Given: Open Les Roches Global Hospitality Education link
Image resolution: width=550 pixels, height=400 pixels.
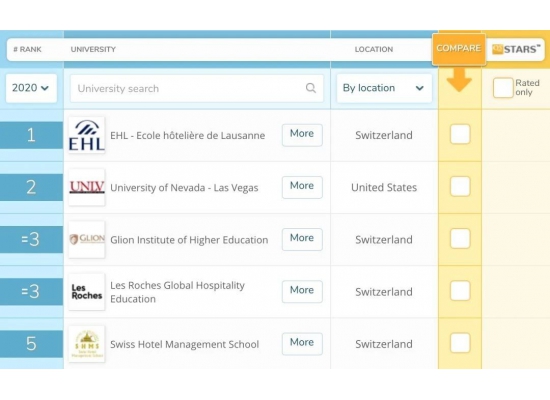Looking at the screenshot, I should [177, 292].
